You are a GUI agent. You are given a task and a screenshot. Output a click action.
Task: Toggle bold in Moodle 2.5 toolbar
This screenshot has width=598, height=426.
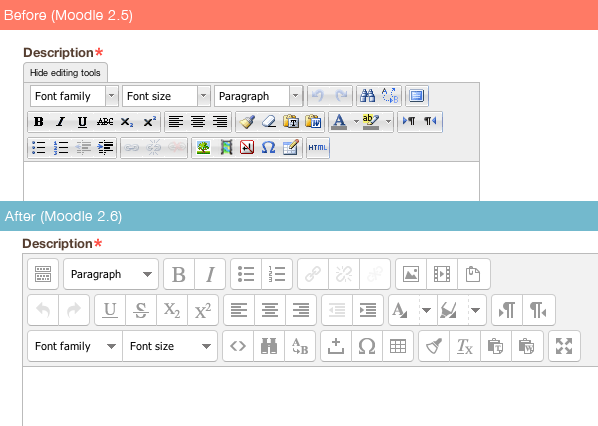[39, 122]
